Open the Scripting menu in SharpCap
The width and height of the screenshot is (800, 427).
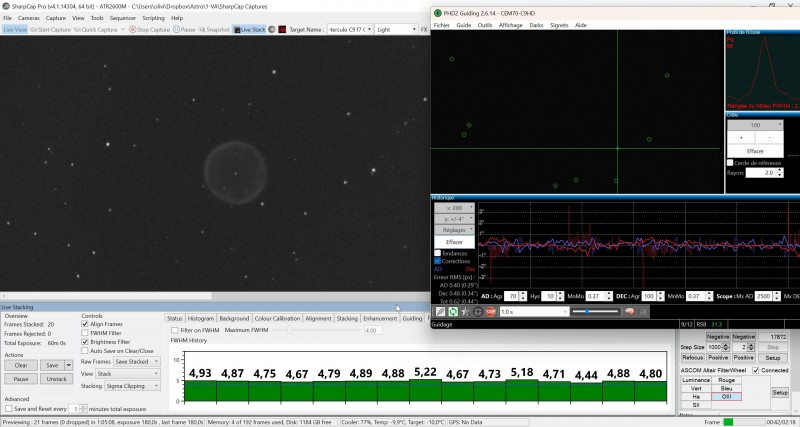[153, 18]
